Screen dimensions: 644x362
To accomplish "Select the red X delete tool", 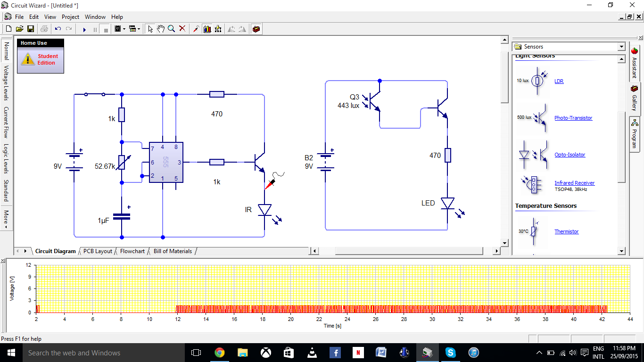I will (x=182, y=29).
